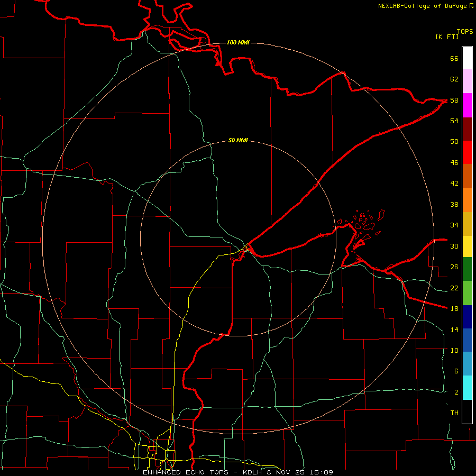Viewport: 476px width, 476px height.
Task: Click the Enhanced Echo Tops KDLH caption
Action: click(237, 472)
